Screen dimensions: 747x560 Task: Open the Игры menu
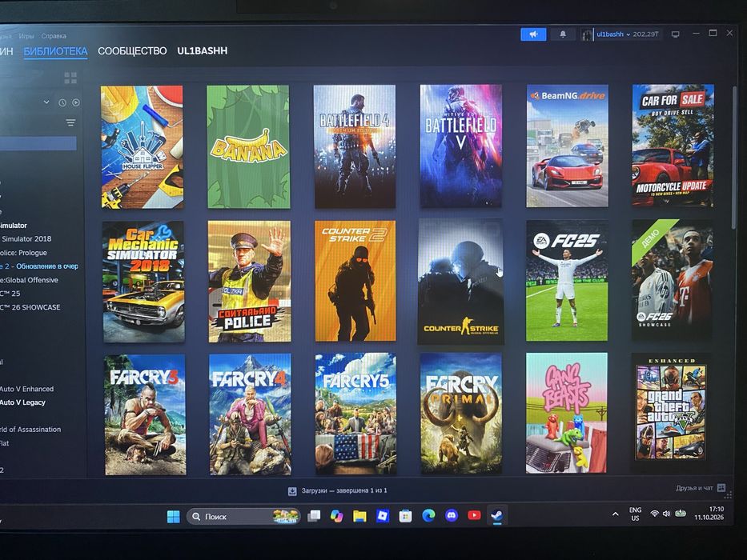26,36
